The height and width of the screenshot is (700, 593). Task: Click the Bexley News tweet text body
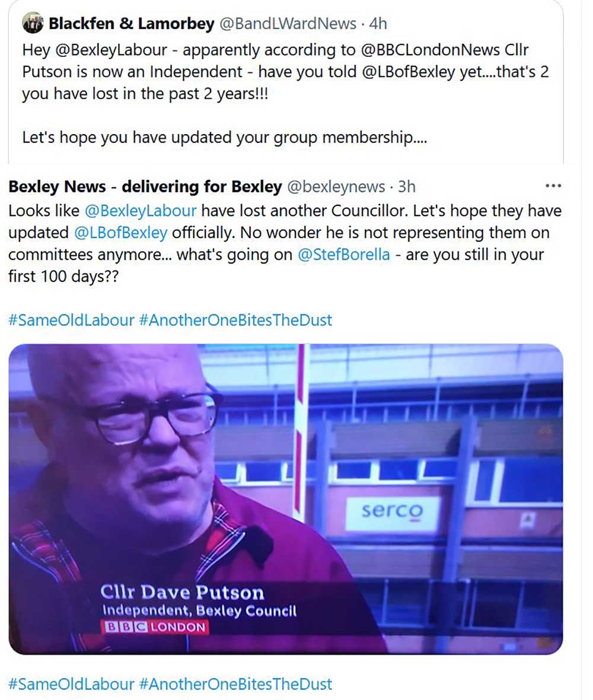coord(285,243)
